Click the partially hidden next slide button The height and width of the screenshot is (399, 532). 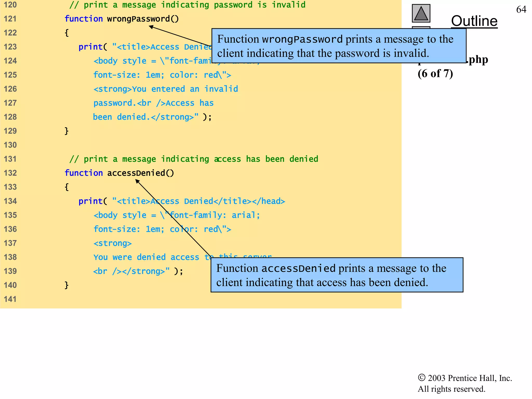pyautogui.click(x=421, y=27)
